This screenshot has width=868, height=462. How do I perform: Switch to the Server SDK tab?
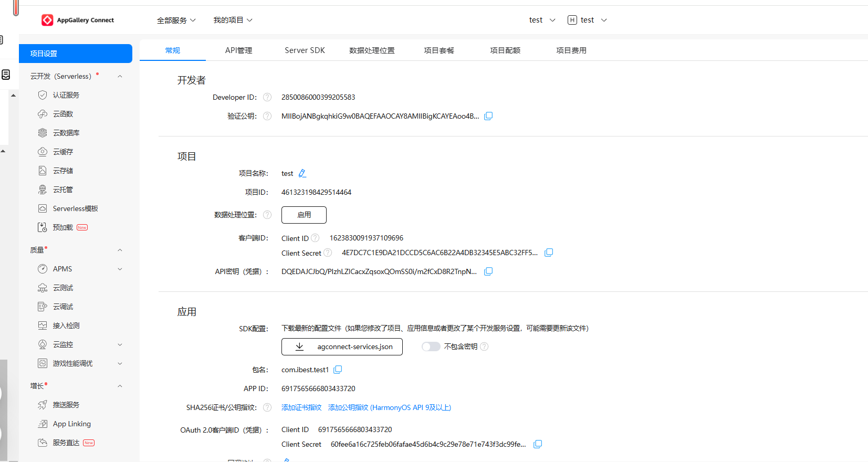point(305,50)
